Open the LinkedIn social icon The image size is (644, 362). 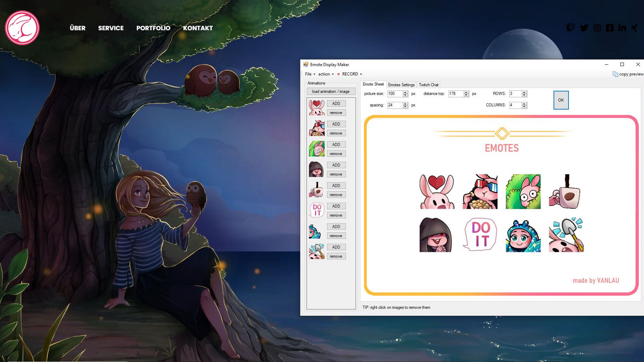(x=623, y=28)
